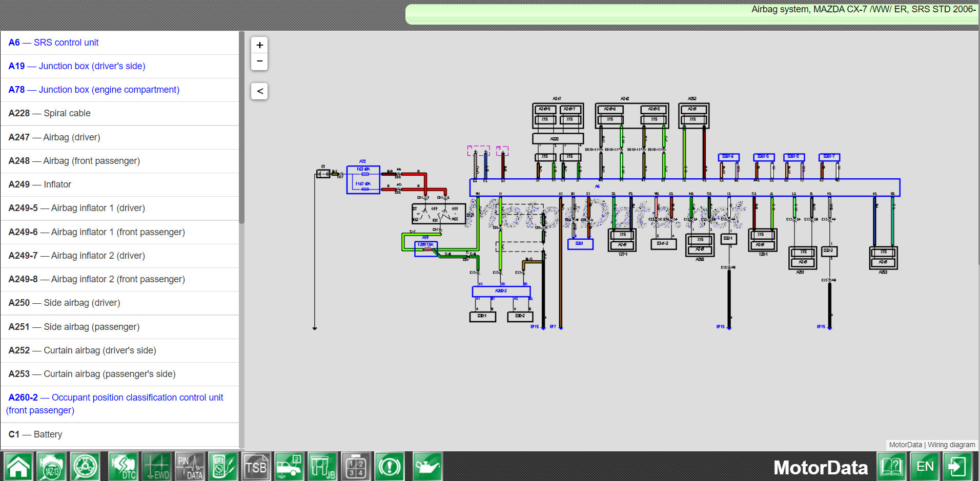Open the fuse J/B junction box icon
Image resolution: width=980 pixels, height=481 pixels.
click(322, 467)
